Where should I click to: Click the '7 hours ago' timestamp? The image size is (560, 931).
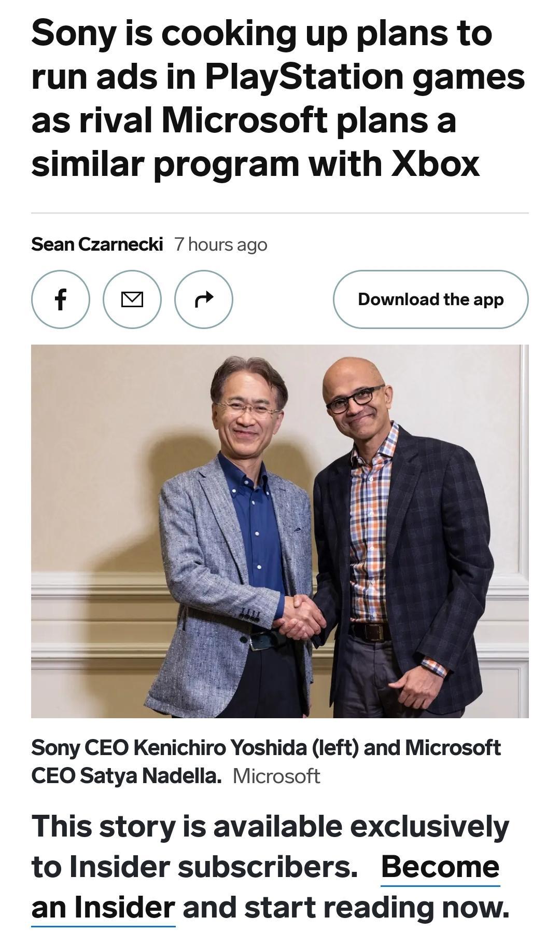click(x=221, y=244)
